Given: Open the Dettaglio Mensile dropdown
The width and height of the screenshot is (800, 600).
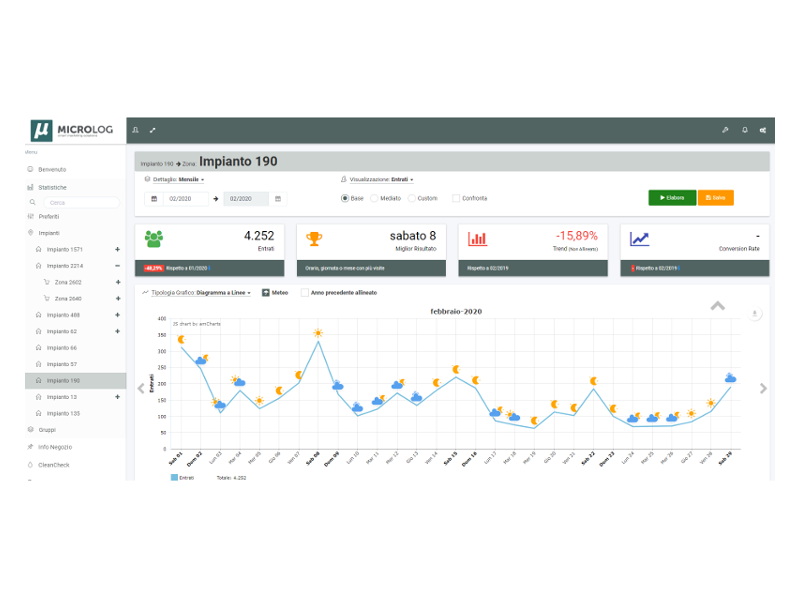Looking at the screenshot, I should point(179,180).
